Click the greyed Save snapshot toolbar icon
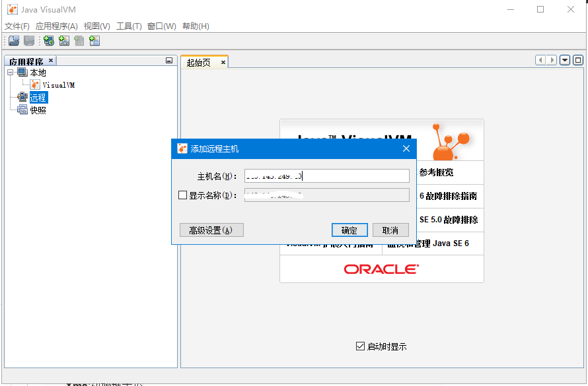The height and width of the screenshot is (386, 588). (x=29, y=41)
